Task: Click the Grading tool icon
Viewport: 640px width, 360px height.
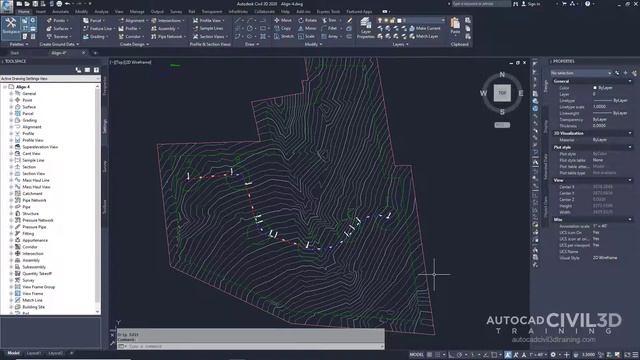Action: pyautogui.click(x=85, y=36)
